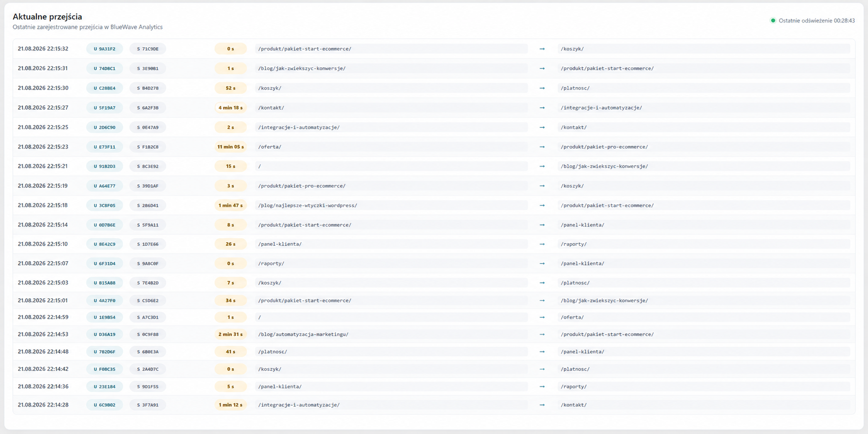Viewport: 868px width, 434px height.
Task: Open session badge S 2A4D7C
Action: click(x=148, y=369)
